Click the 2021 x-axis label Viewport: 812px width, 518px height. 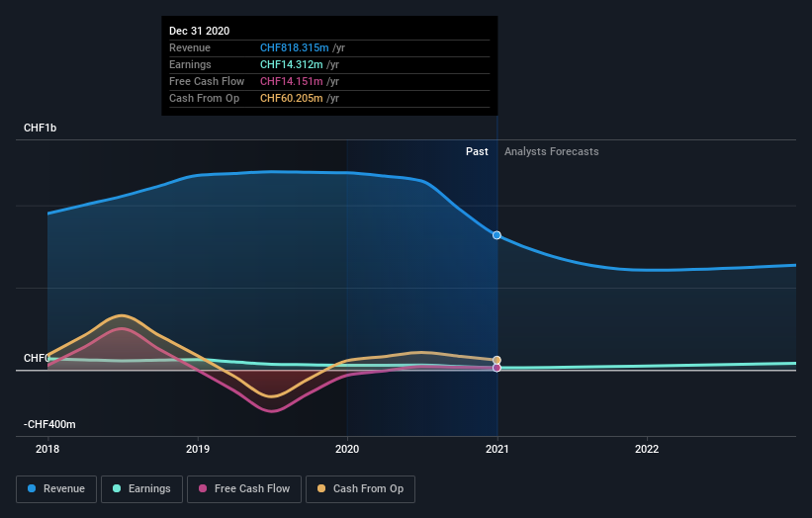coord(497,449)
